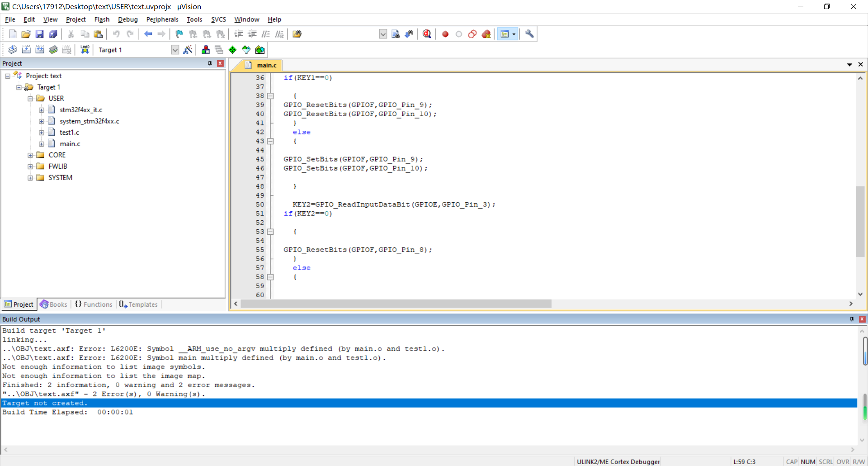Switch to the Templates tab

(x=138, y=304)
